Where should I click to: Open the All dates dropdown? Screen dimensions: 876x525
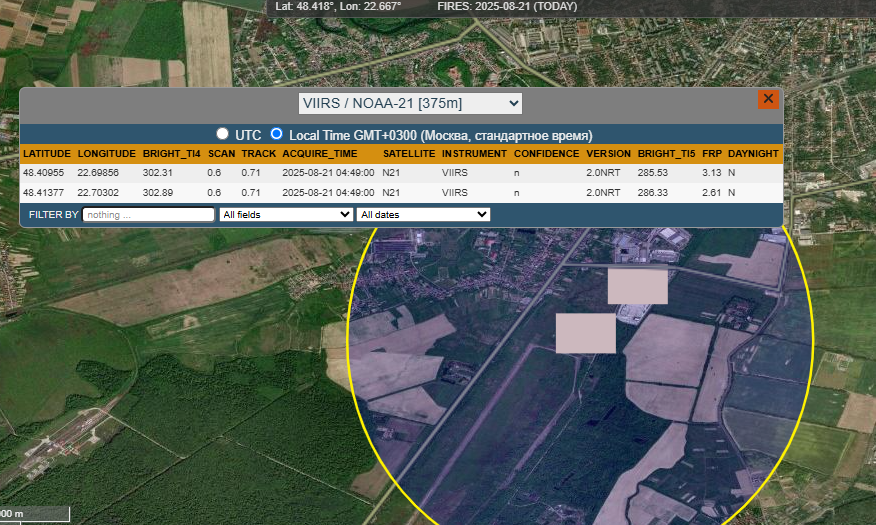[x=423, y=214]
